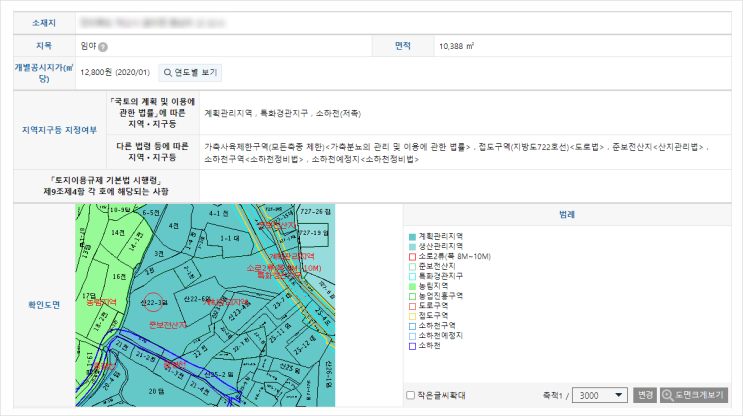The width and height of the screenshot is (743, 416).
Task: Click the 농림지역 green legend swatch
Action: point(412,286)
